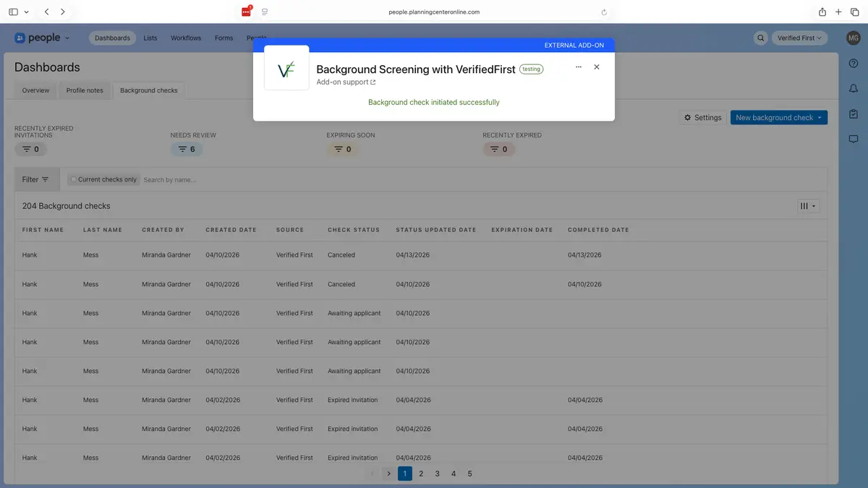Sort by Created Date column header

click(x=231, y=230)
